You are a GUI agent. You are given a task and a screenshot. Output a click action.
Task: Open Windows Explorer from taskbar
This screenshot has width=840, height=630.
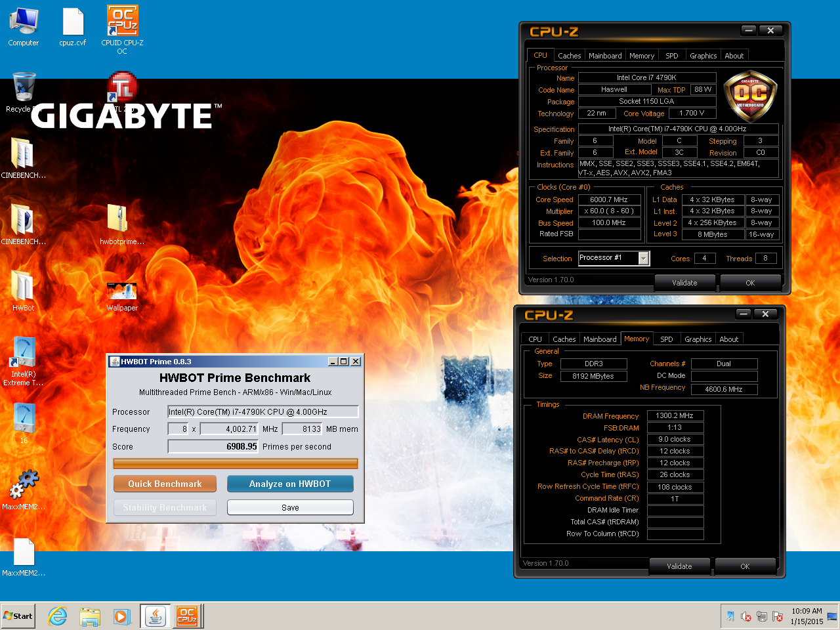point(90,616)
